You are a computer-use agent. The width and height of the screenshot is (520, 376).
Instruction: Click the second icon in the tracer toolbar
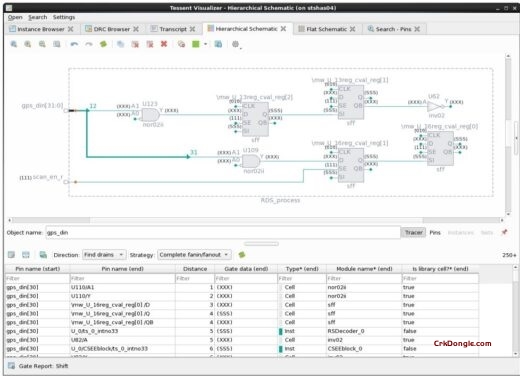[x=26, y=255]
